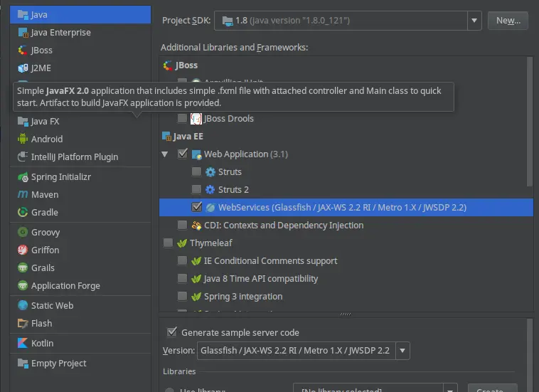
Task: Click the Struts 2 gear icon
Action: 210,189
